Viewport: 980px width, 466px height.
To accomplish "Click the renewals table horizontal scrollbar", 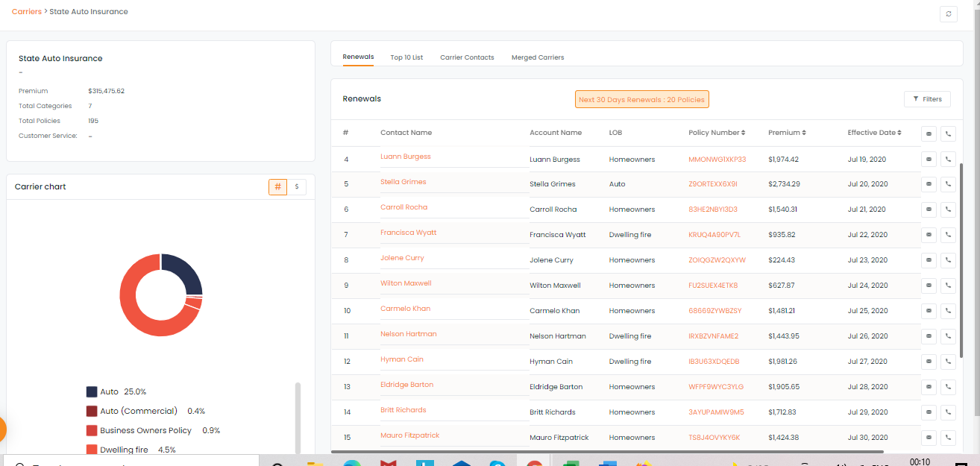I will [607, 451].
